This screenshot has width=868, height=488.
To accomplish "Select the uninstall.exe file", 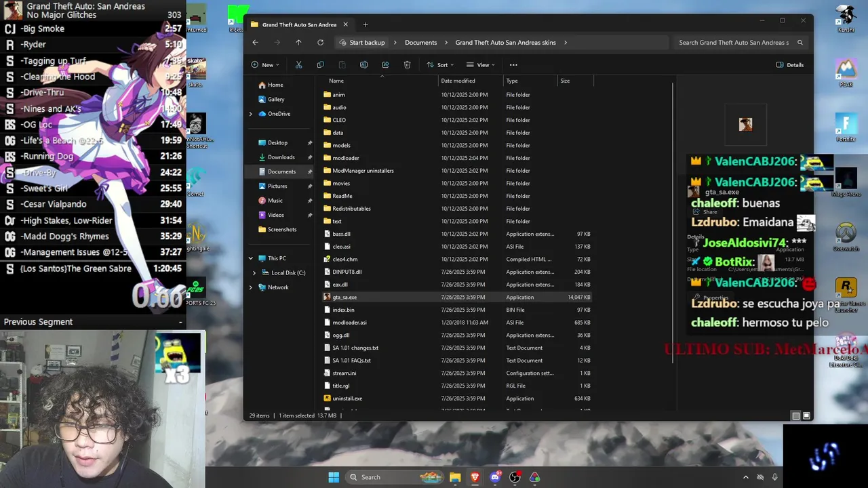I will [347, 399].
